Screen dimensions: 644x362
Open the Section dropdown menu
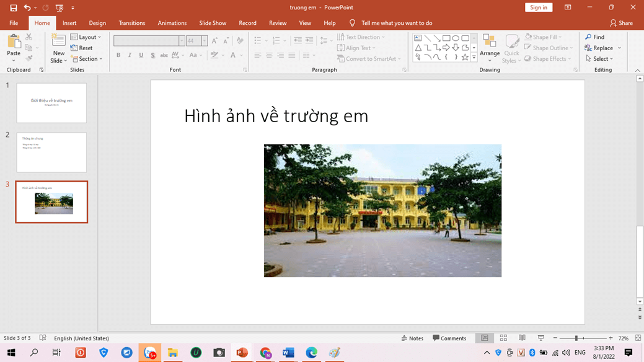point(87,59)
